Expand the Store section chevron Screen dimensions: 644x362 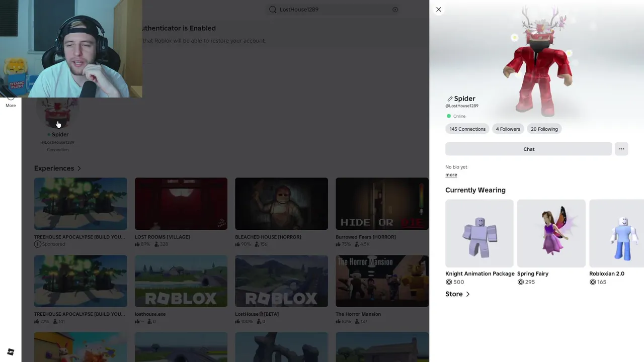[467, 294]
